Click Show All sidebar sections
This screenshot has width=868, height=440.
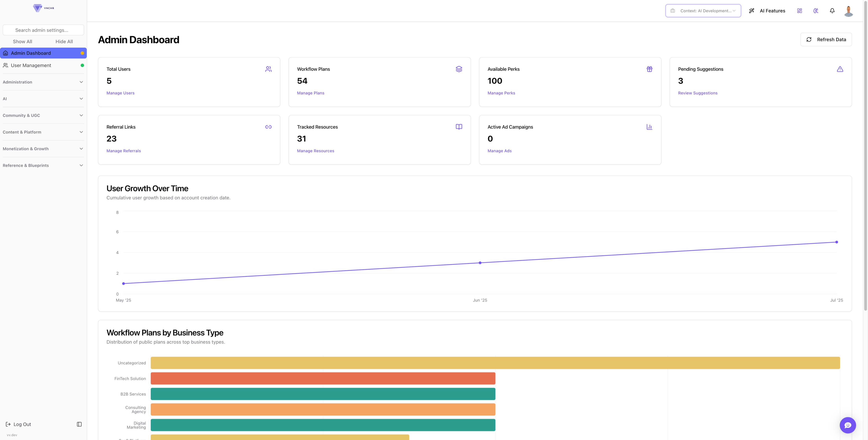click(x=23, y=41)
